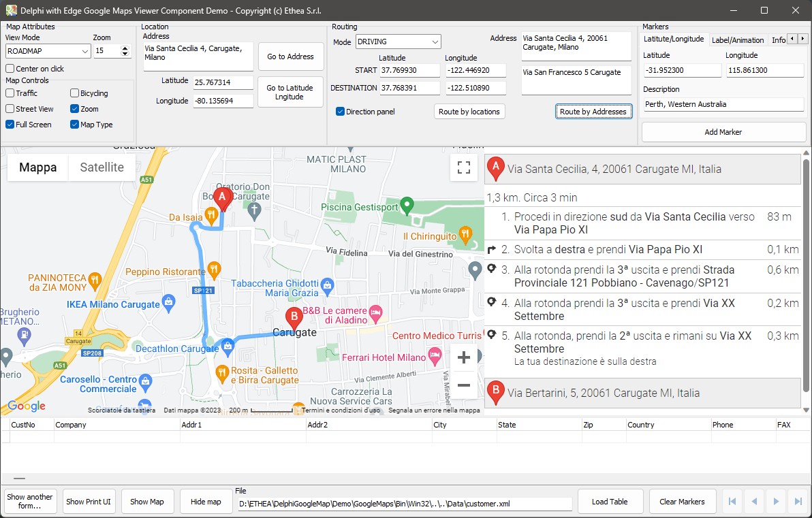Click the directions panel vertical scrollbar

(806, 275)
